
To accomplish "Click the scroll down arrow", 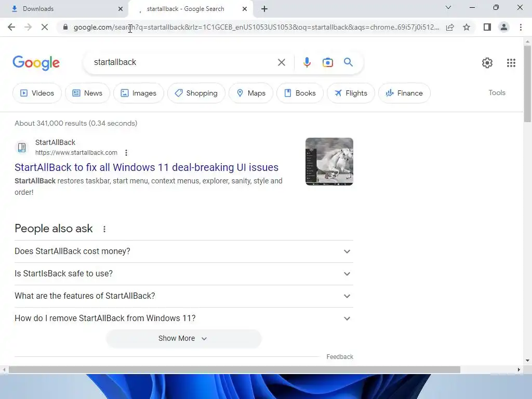I will click(x=527, y=361).
